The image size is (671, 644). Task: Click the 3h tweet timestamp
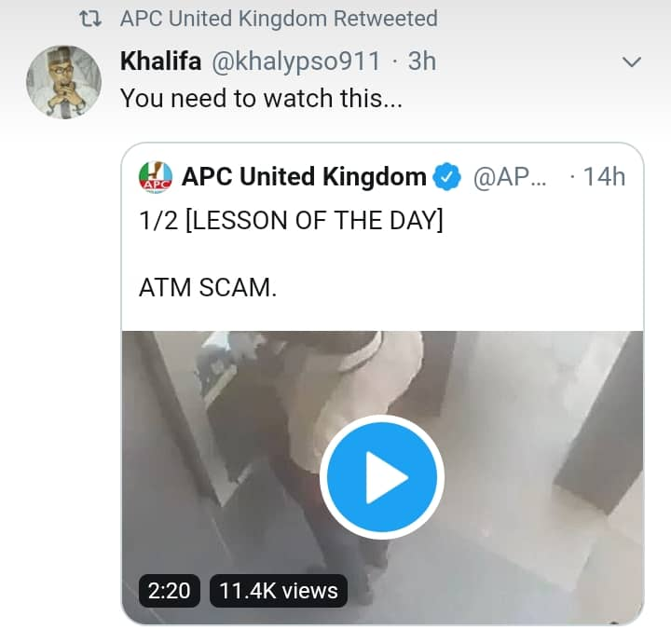coord(422,62)
